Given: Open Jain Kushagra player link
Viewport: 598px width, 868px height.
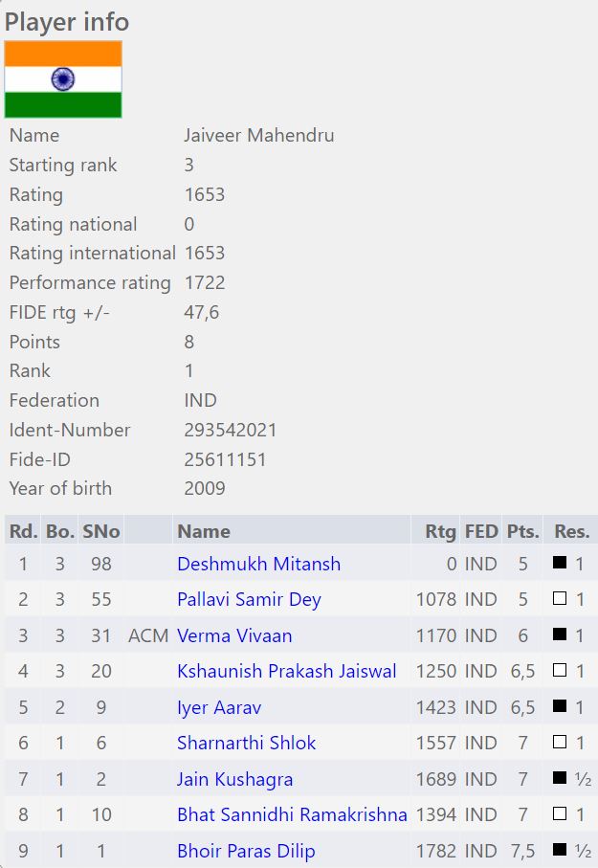Looking at the screenshot, I should [234, 779].
